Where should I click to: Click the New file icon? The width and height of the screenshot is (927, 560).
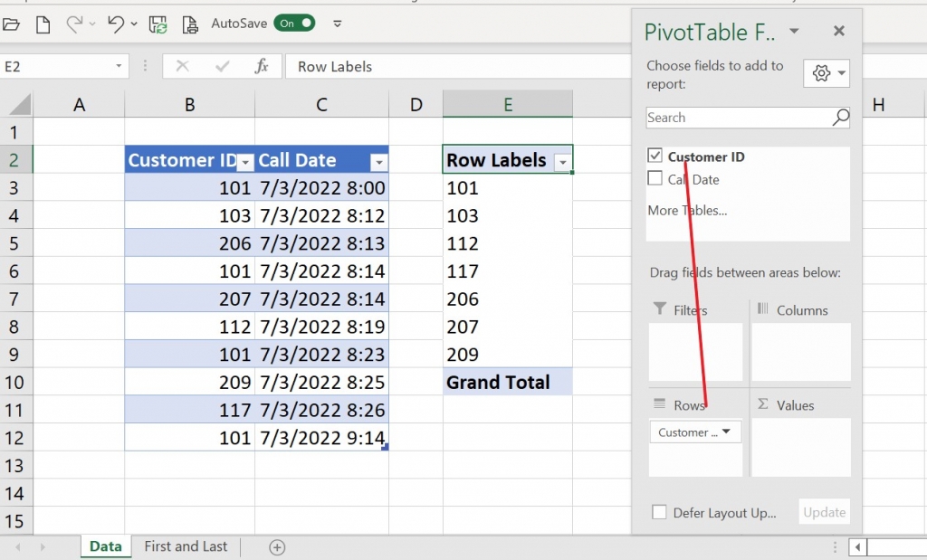click(42, 24)
